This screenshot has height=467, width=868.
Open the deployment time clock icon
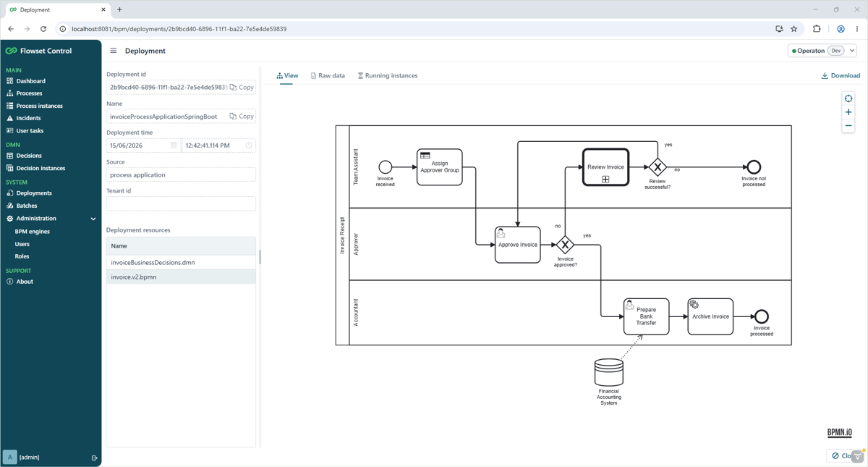click(249, 146)
